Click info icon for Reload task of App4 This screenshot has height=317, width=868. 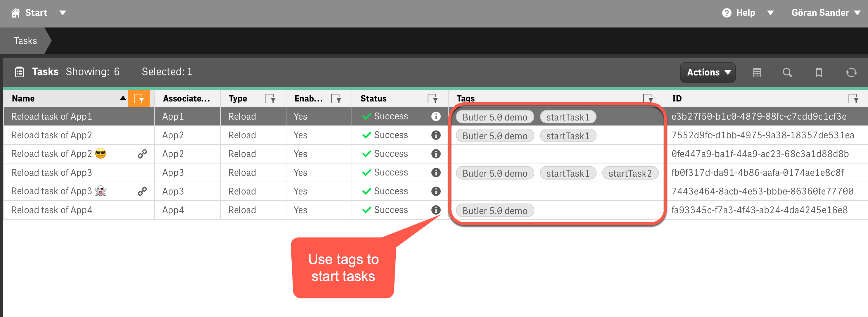pyautogui.click(x=436, y=210)
